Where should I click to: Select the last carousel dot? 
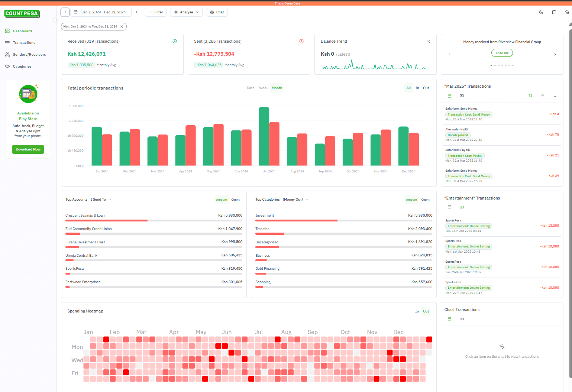coord(513,65)
